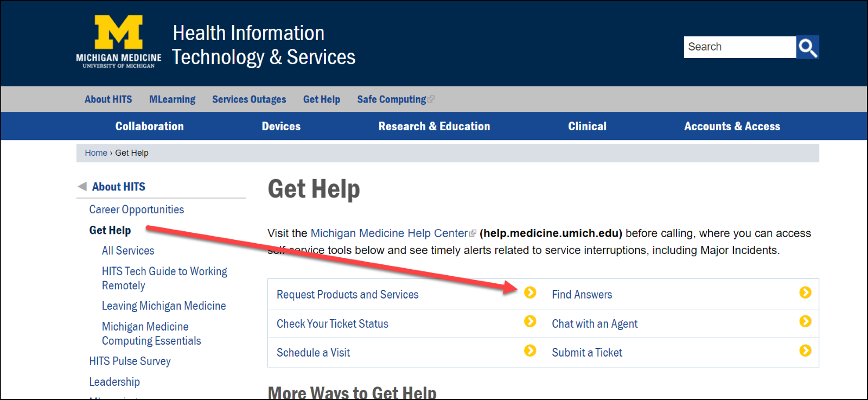Open the Collaboration main menu
This screenshot has width=868, height=400.
coord(149,126)
